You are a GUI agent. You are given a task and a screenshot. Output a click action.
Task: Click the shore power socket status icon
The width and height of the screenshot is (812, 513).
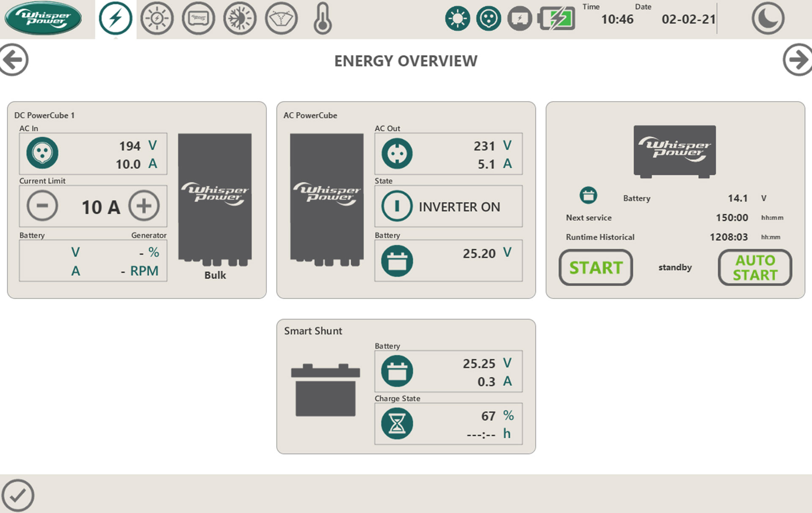point(488,19)
